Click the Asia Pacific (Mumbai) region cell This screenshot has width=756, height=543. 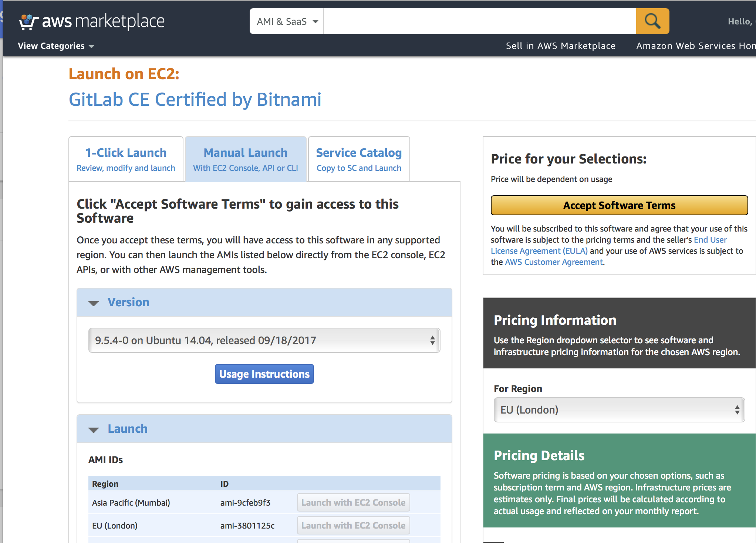[131, 503]
